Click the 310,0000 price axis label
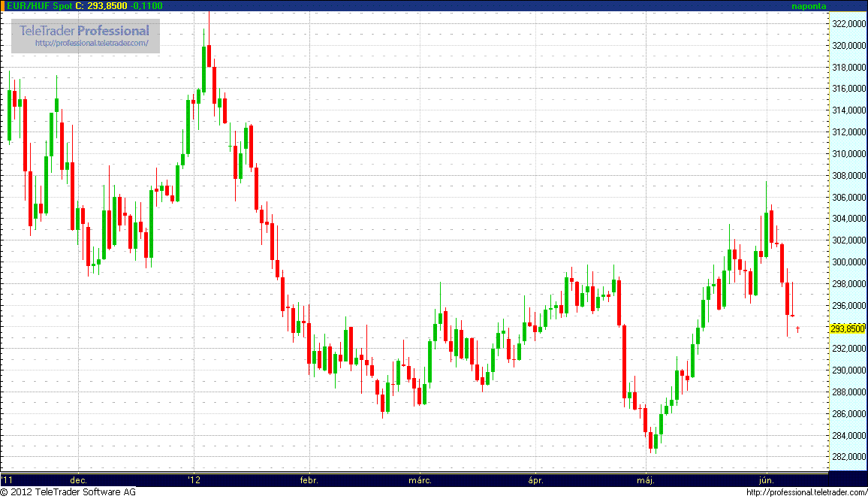Screen dimensions: 868x499 coord(848,153)
